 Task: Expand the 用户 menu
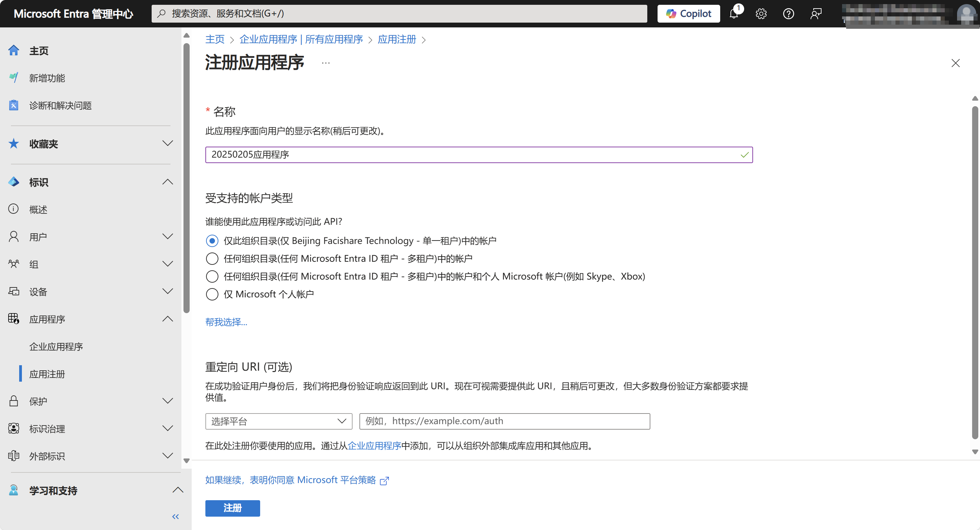167,236
